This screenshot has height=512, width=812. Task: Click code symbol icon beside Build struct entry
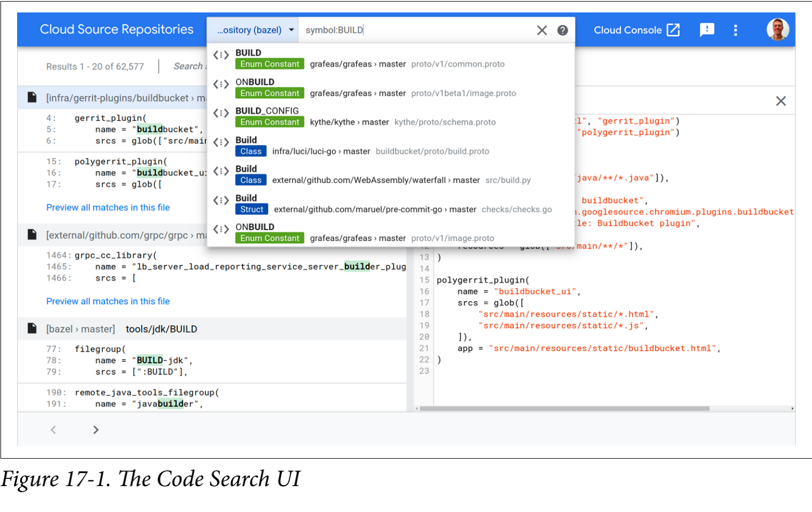pyautogui.click(x=221, y=200)
